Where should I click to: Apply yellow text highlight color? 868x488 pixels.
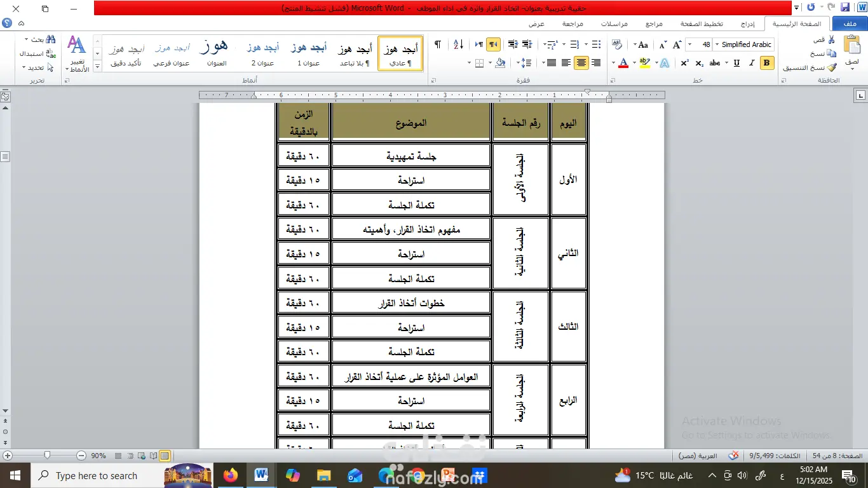(x=644, y=63)
